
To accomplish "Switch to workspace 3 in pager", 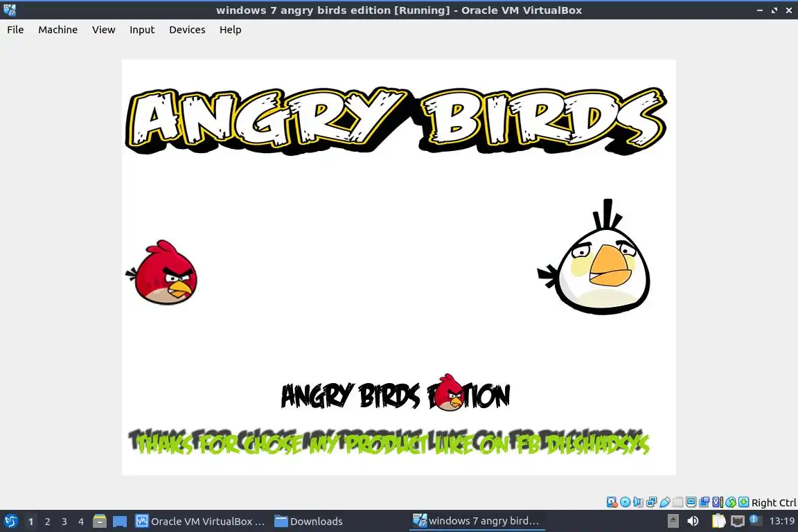I will coord(64,522).
